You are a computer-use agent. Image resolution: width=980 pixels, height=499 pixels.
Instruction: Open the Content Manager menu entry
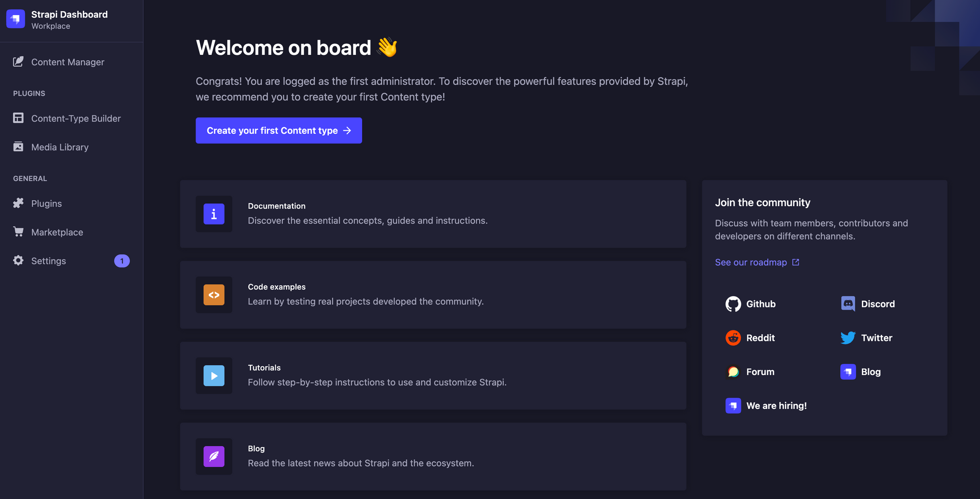(x=68, y=62)
